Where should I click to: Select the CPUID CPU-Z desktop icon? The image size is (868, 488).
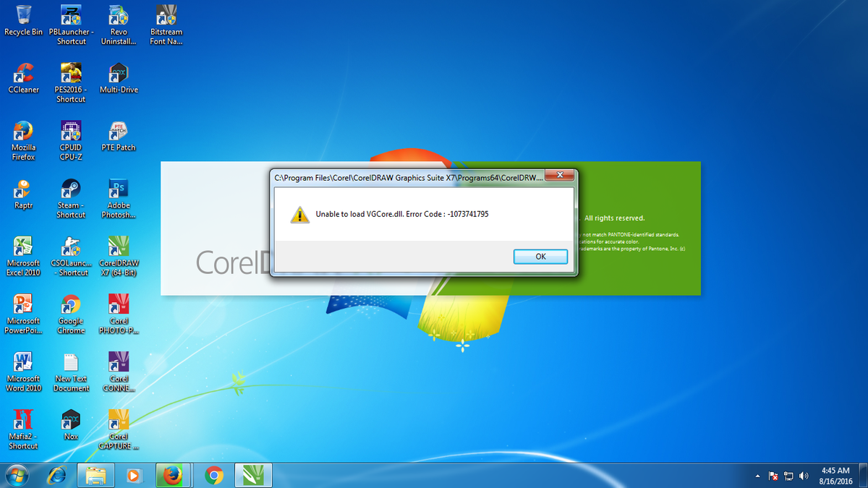coord(71,140)
